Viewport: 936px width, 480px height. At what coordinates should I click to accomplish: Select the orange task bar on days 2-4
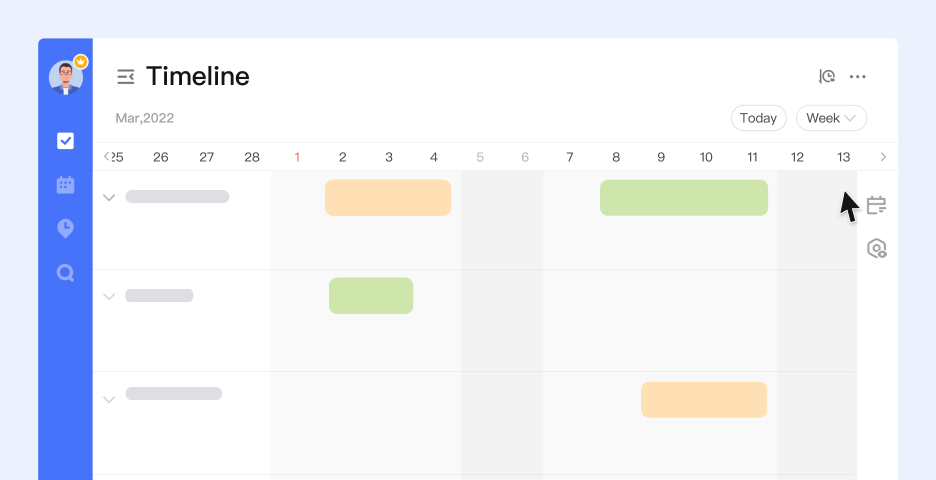tap(388, 198)
